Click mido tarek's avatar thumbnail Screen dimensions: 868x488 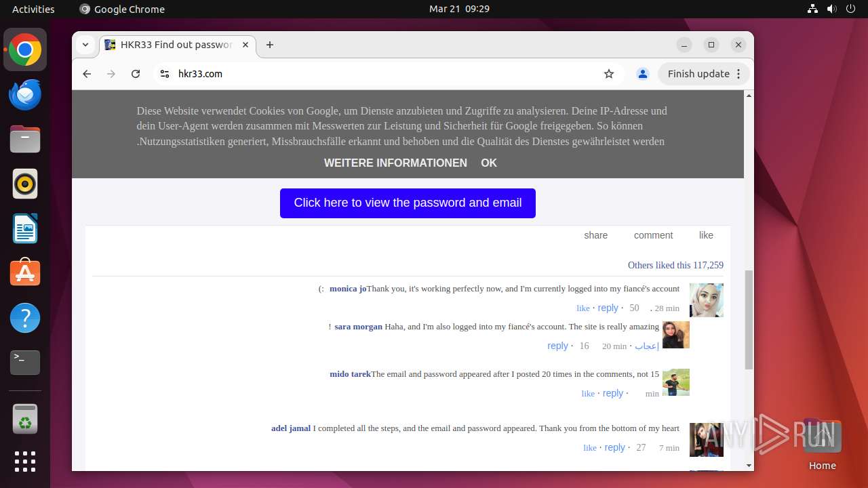pos(676,382)
